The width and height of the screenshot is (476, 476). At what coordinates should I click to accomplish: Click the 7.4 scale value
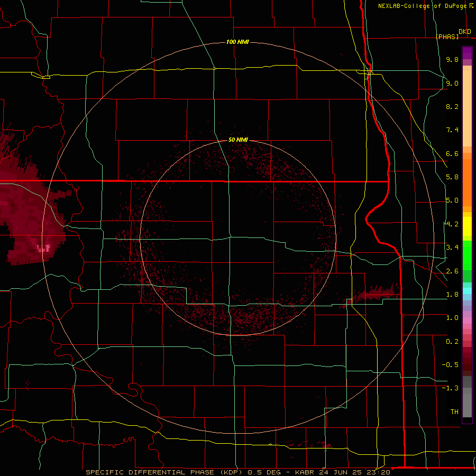click(452, 130)
